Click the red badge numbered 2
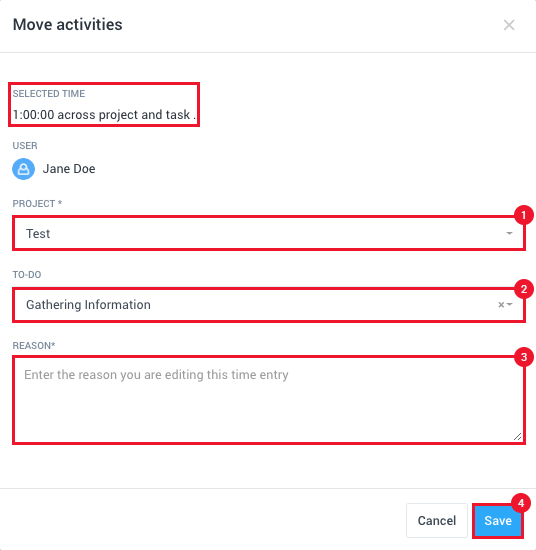The height and width of the screenshot is (550, 536). [524, 289]
